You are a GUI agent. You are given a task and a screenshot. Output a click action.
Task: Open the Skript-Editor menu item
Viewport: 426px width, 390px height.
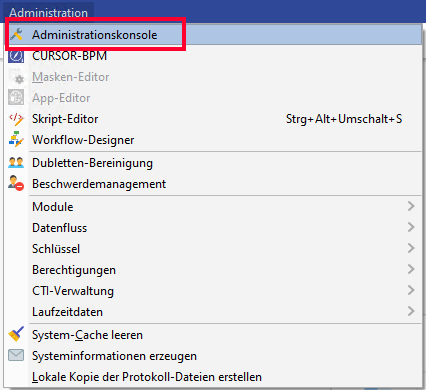pyautogui.click(x=213, y=119)
